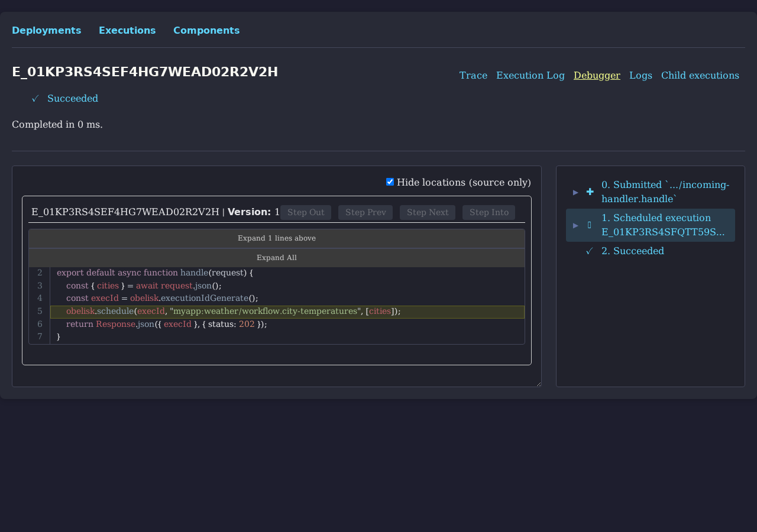Click the checkmark next to Succeeded status
The width and height of the screenshot is (757, 532).
tap(34, 98)
